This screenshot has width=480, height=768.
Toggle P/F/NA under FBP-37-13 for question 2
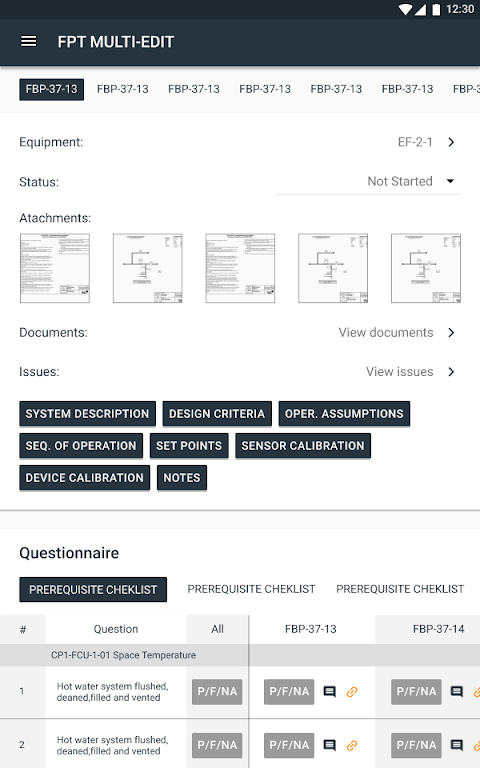point(289,745)
